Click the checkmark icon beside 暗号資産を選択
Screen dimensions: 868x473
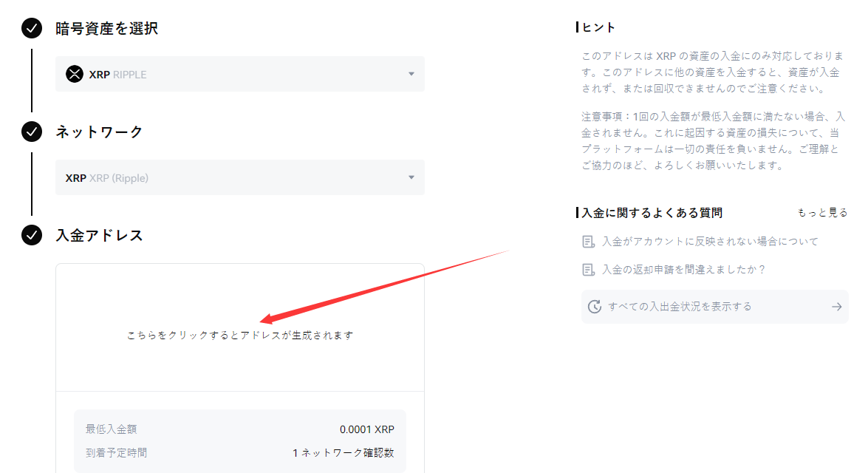pyautogui.click(x=32, y=29)
